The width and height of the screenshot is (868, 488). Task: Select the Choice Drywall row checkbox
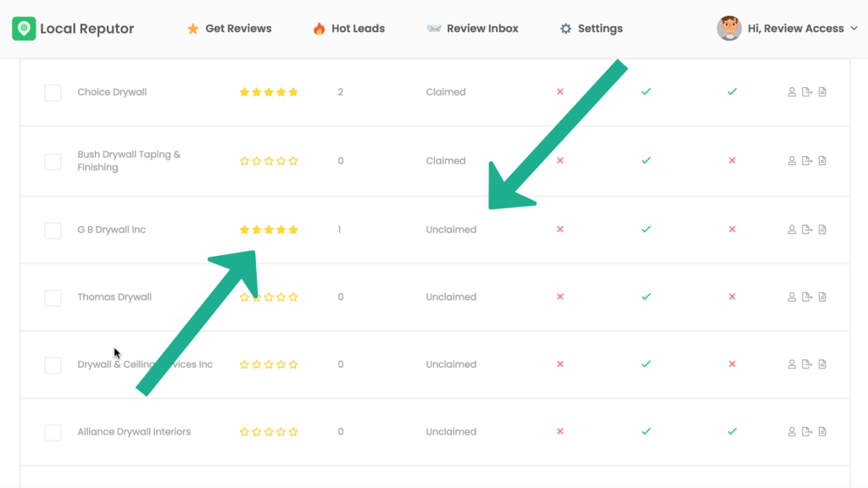point(53,93)
